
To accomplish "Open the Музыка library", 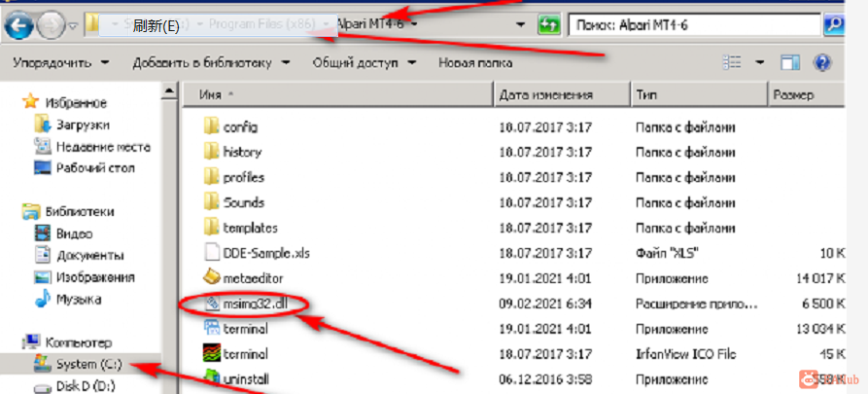I will (x=79, y=300).
